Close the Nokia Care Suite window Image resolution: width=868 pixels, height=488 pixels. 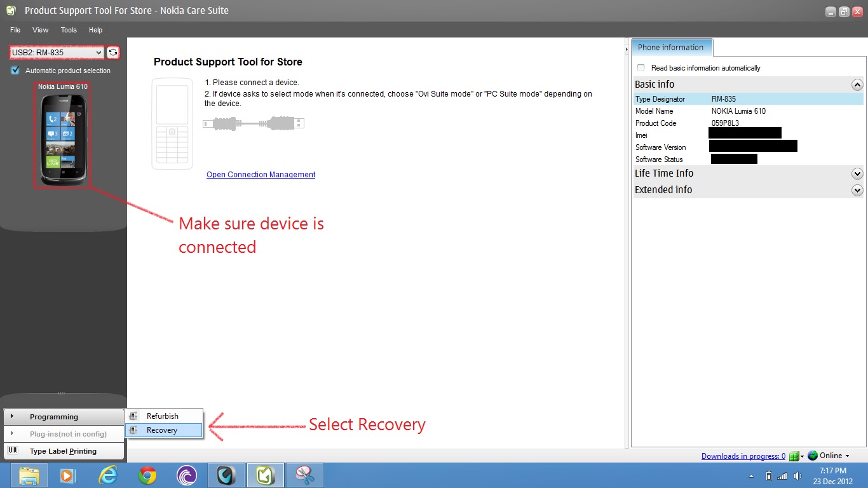pos(857,11)
